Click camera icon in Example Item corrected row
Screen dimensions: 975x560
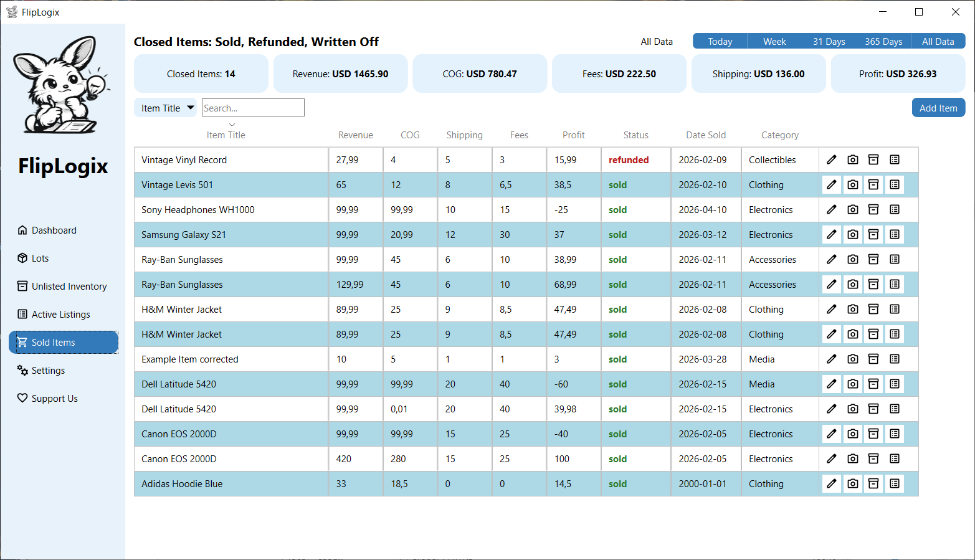tap(853, 359)
